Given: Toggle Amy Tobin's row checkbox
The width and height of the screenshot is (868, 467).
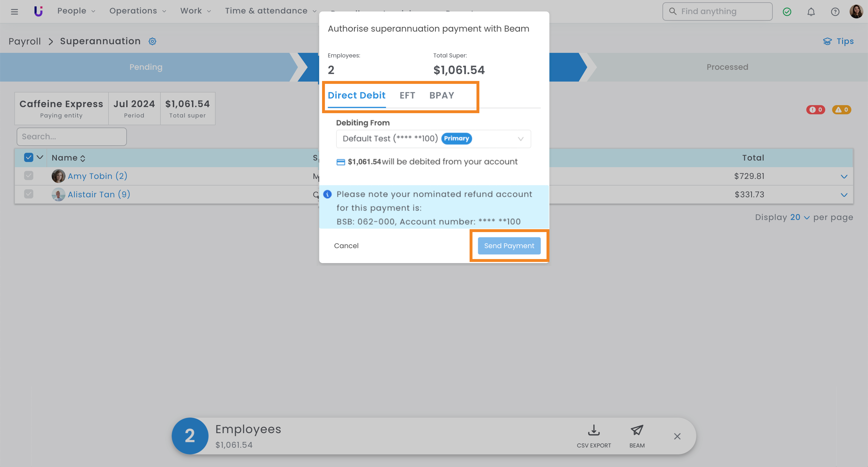Looking at the screenshot, I should coord(29,176).
